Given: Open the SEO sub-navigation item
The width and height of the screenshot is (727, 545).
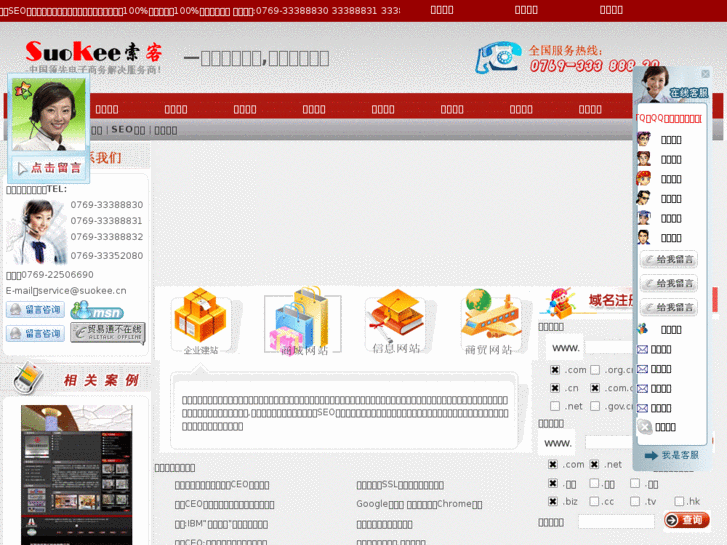Looking at the screenshot, I should (x=128, y=130).
